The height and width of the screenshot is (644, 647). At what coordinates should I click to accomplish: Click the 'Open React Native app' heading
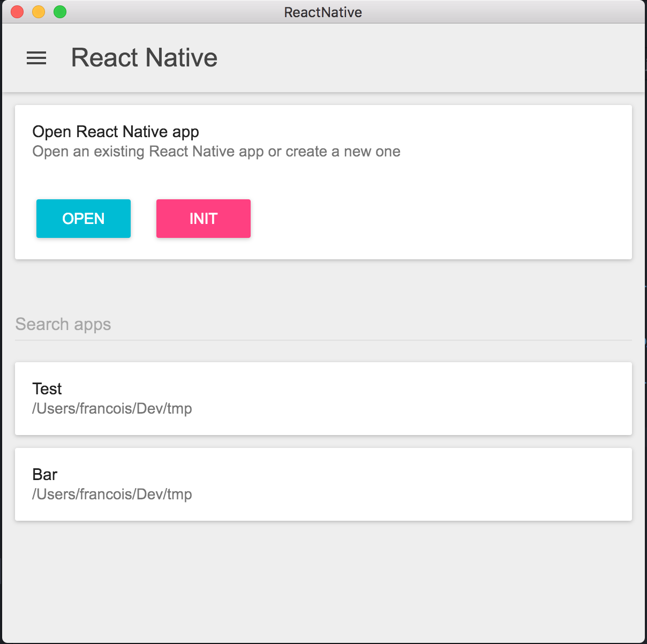116,132
